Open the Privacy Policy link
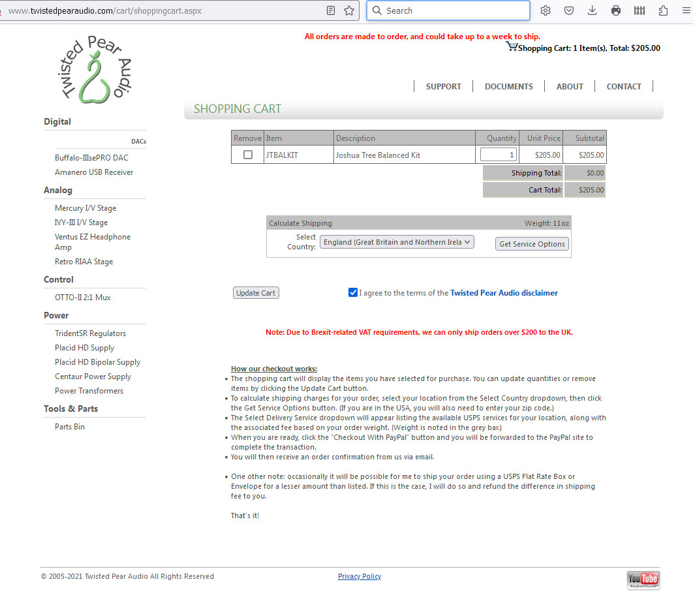The image size is (693, 616). point(360,576)
